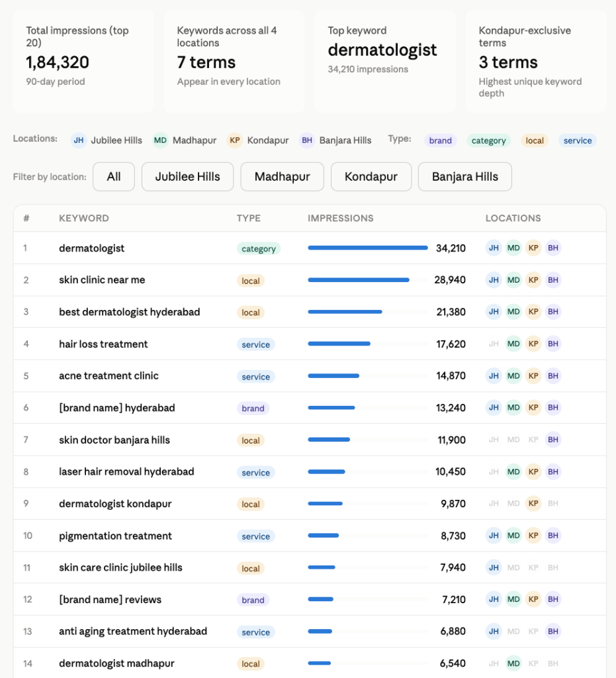Click category tag in dermatologist row
Screen dimensions: 616x678
(x=258, y=249)
